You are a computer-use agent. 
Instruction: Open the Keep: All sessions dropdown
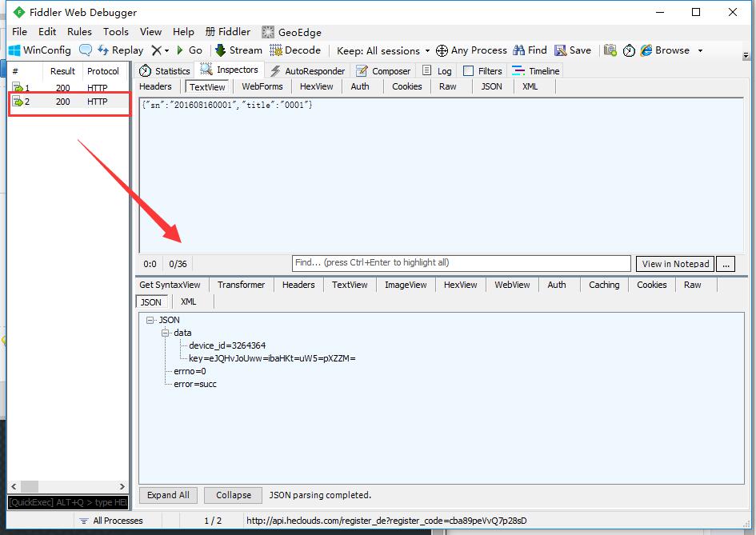pos(383,50)
